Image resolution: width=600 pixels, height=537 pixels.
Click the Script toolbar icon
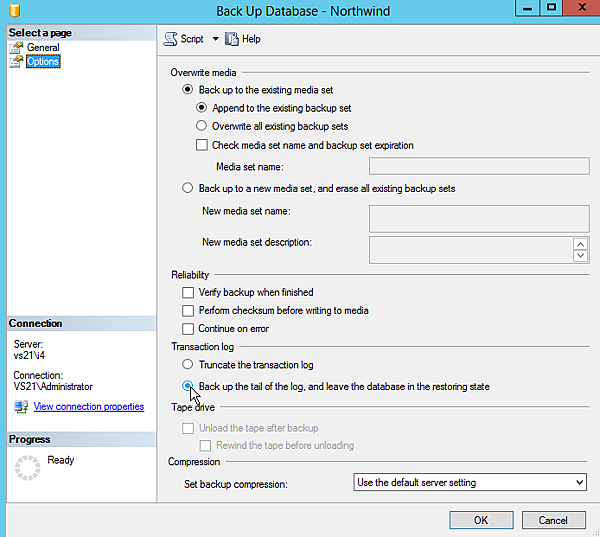pos(170,39)
